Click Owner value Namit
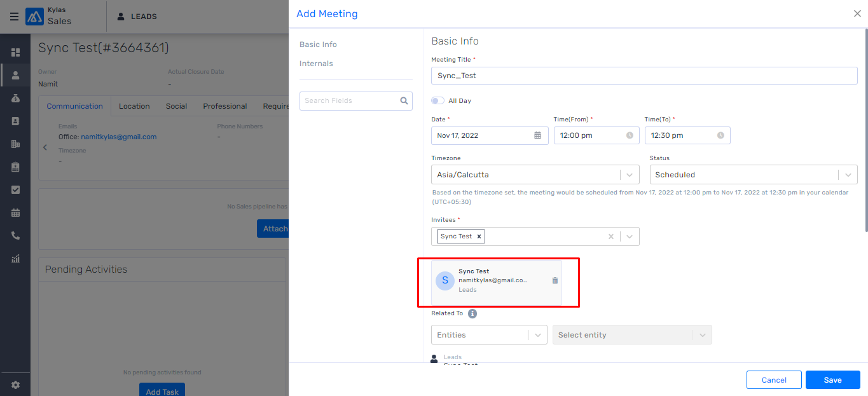Screen dimensions: 868x396 click(x=48, y=84)
